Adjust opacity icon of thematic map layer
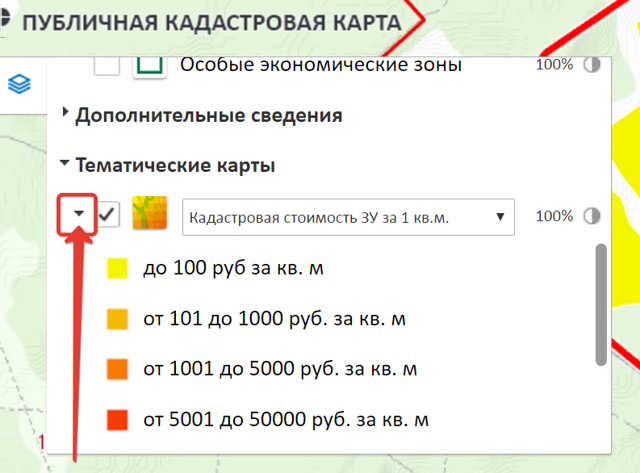Screen dimensions: 640x473 591,216
